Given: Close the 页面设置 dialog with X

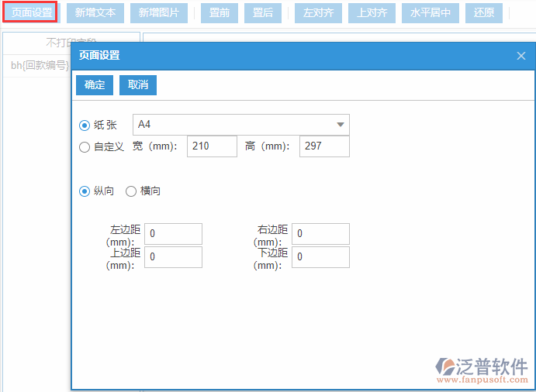Looking at the screenshot, I should point(521,56).
